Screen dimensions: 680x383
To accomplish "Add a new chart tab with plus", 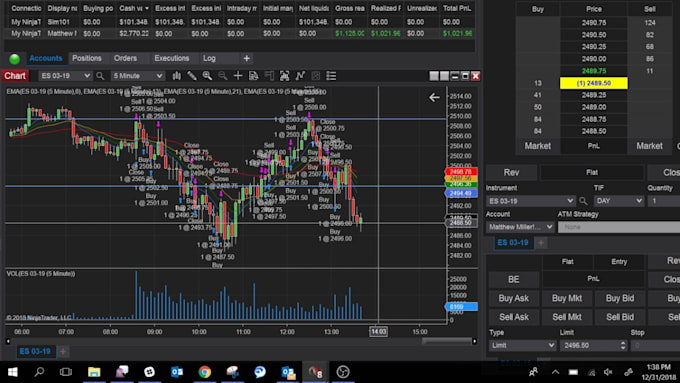I will click(x=63, y=351).
